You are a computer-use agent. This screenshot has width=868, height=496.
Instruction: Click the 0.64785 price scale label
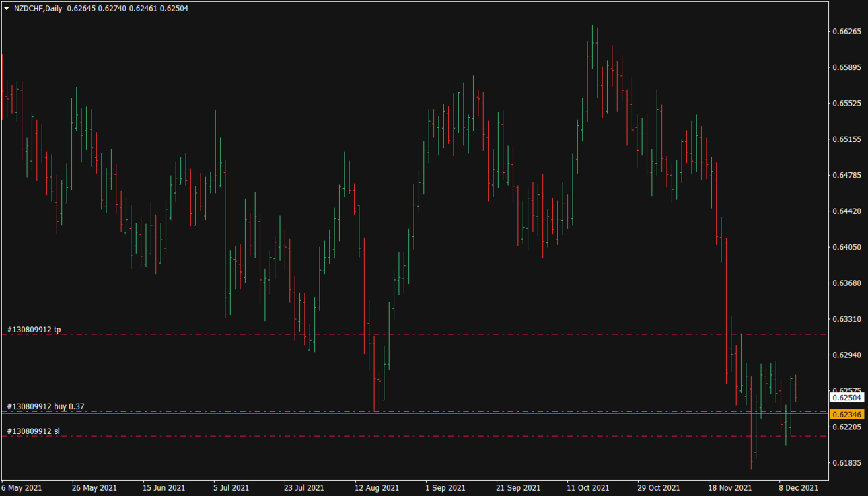pos(847,176)
